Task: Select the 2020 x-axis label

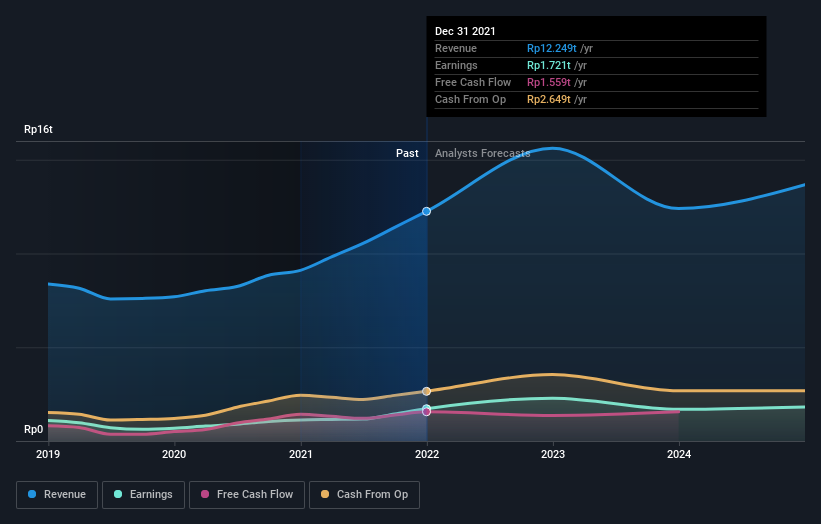Action: (x=174, y=454)
